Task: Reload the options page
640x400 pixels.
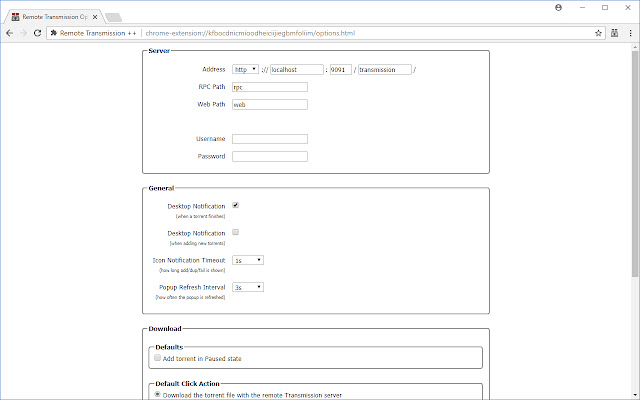Action: click(37, 33)
